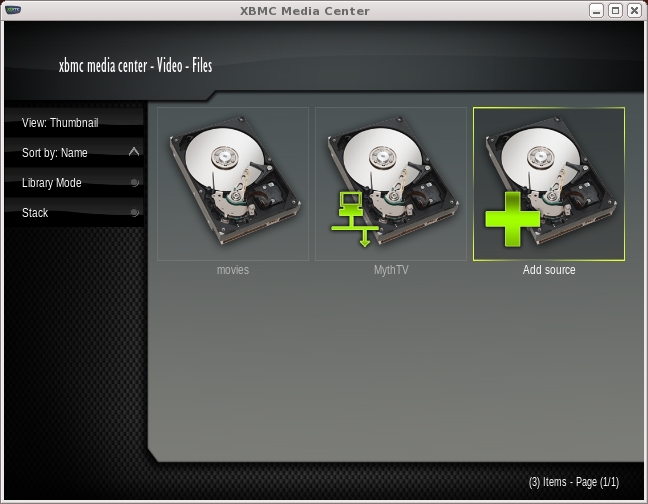Toggle the Library Mode radio indicator
648x504 pixels.
click(x=134, y=183)
